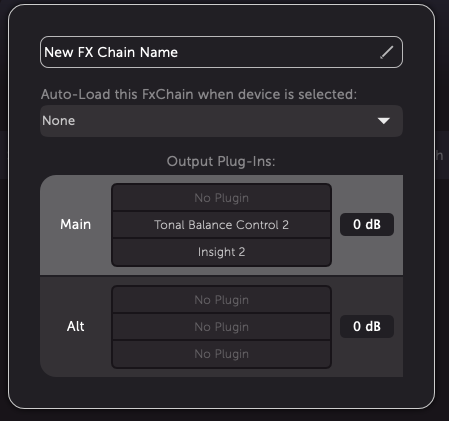The width and height of the screenshot is (449, 421).
Task: Click the Main output 0 dB gain box
Action: [x=367, y=224]
